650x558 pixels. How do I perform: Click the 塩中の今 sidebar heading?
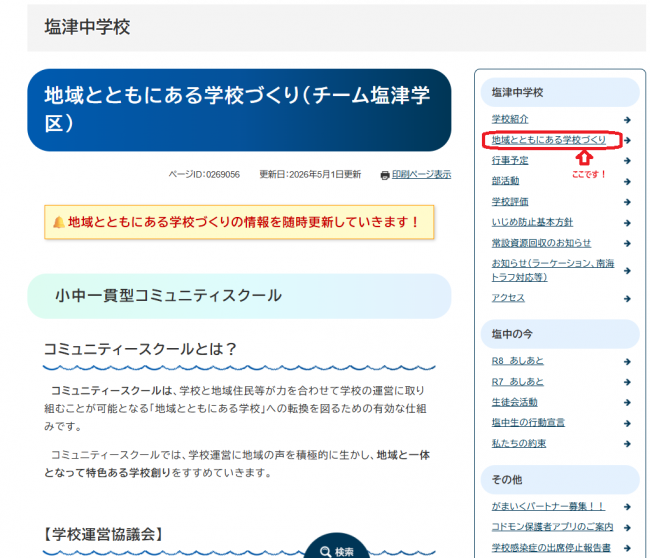coord(560,334)
